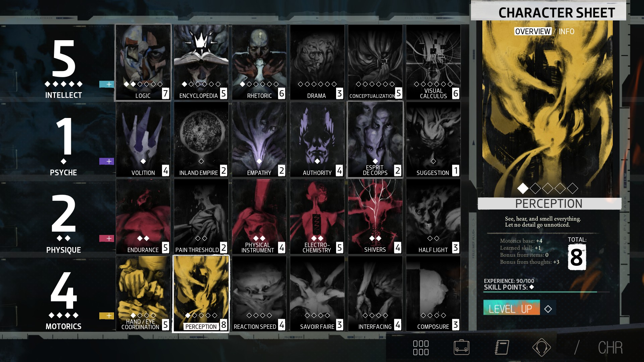Select the Savoir Faire skill card
This screenshot has height=362, width=644.
coord(317,294)
